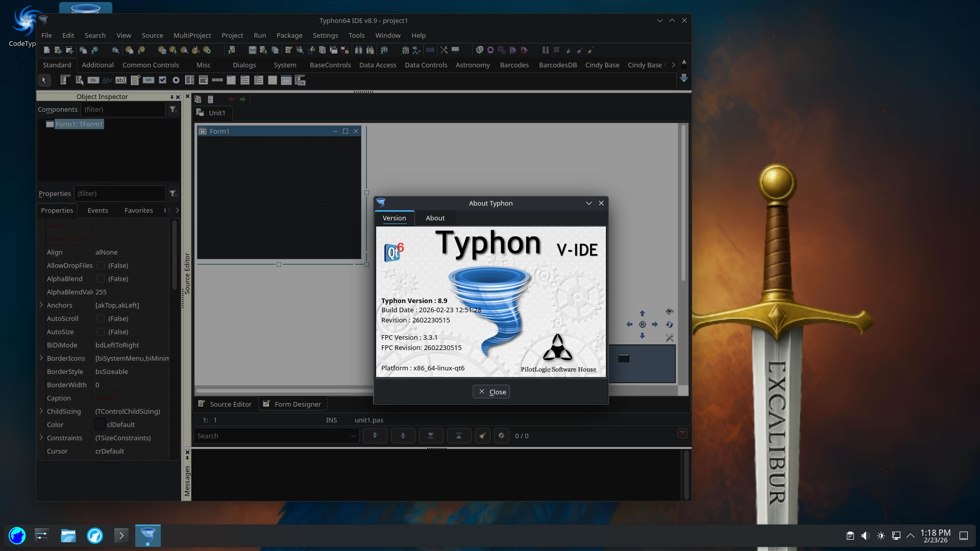
Task: Toggle the AutoSize checkbox
Action: 101,332
